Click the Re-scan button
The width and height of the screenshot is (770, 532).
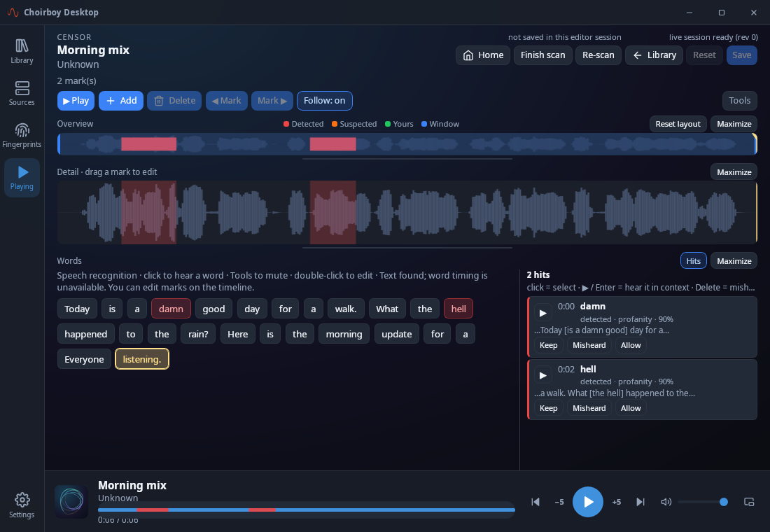tap(598, 55)
